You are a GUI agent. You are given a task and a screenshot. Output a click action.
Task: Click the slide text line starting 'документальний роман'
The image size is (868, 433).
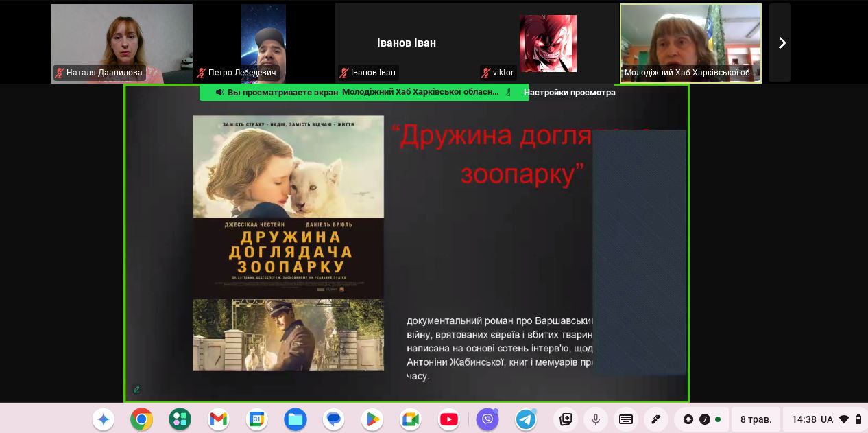[x=500, y=320]
